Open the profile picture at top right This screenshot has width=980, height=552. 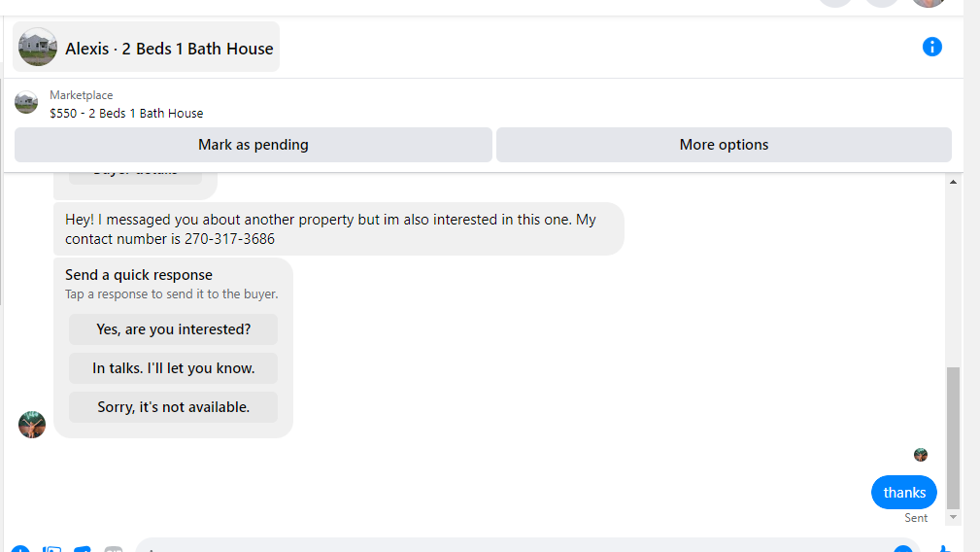point(928,3)
